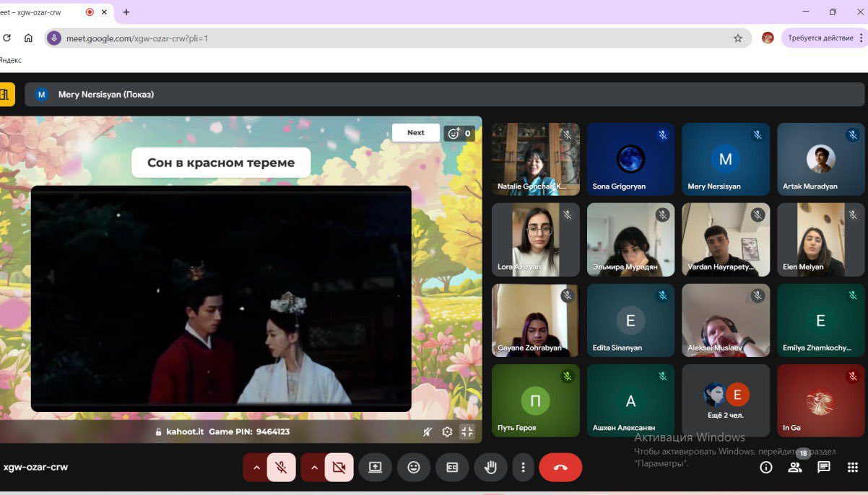Open the activities grid icon
Image resolution: width=868 pixels, height=495 pixels.
pos(852,468)
